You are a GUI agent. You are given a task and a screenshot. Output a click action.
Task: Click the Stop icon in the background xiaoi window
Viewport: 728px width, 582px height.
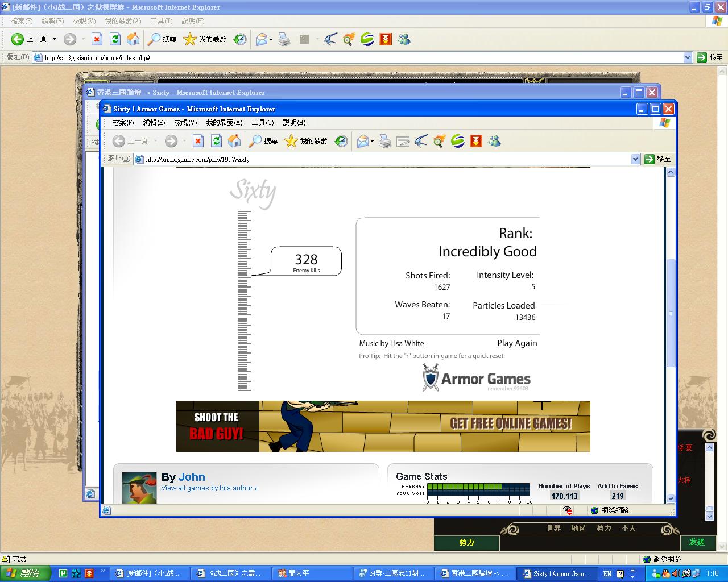click(97, 39)
